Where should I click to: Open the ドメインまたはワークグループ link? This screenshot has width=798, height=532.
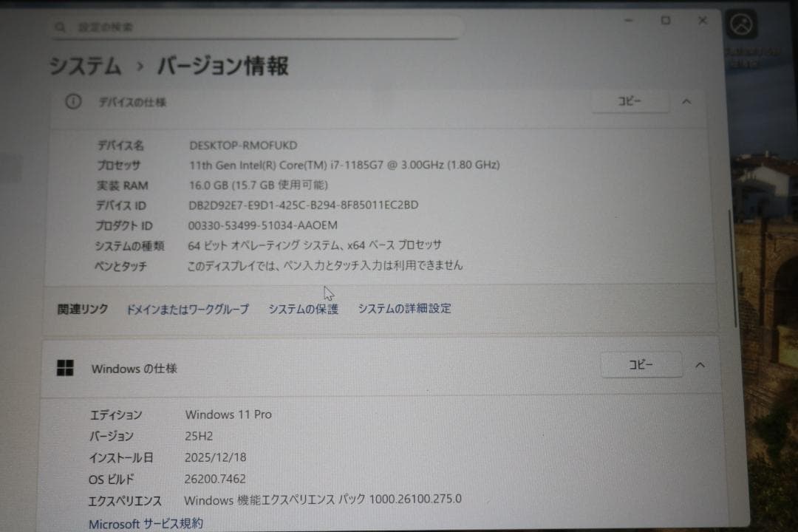[188, 309]
